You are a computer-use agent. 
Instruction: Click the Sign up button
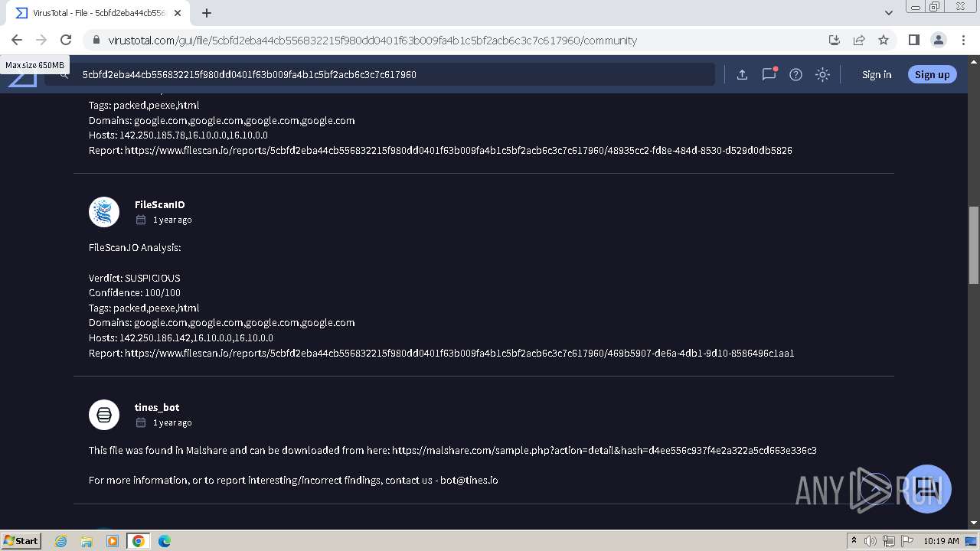[x=932, y=74]
